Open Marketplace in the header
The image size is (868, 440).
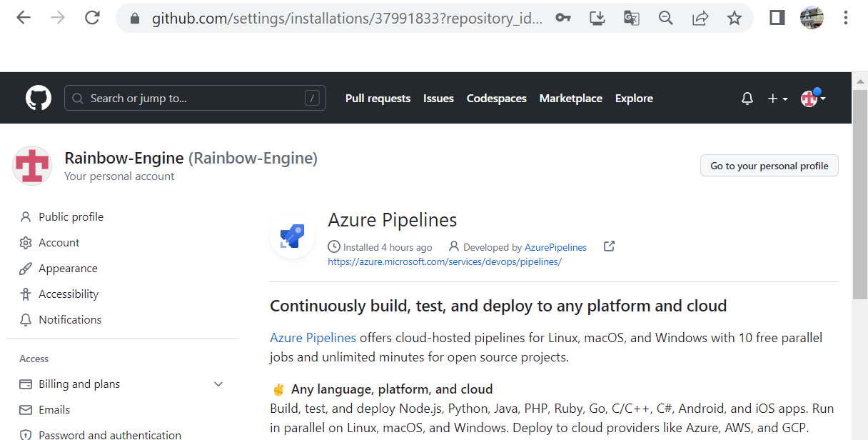(x=571, y=99)
